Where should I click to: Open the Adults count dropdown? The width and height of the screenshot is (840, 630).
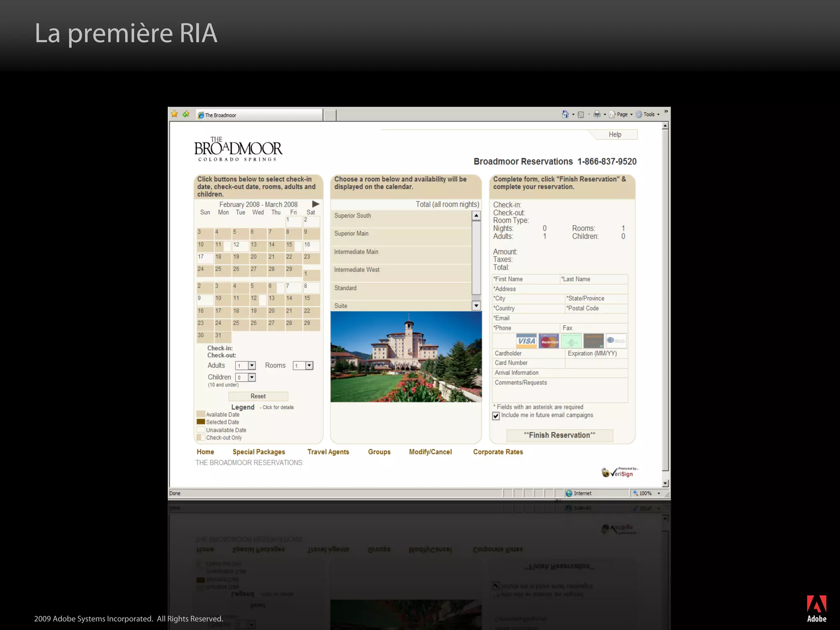tap(252, 365)
